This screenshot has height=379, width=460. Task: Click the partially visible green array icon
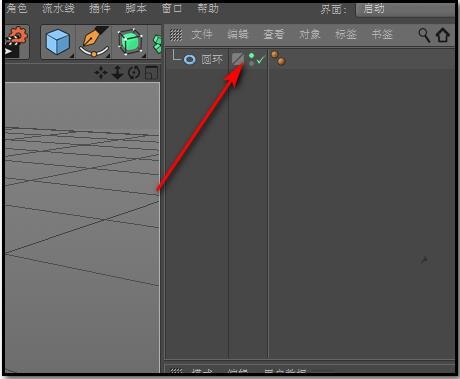[157, 44]
